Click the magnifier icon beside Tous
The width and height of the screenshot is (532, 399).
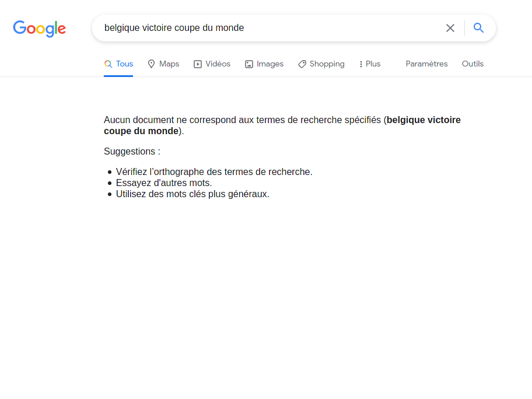pyautogui.click(x=108, y=64)
